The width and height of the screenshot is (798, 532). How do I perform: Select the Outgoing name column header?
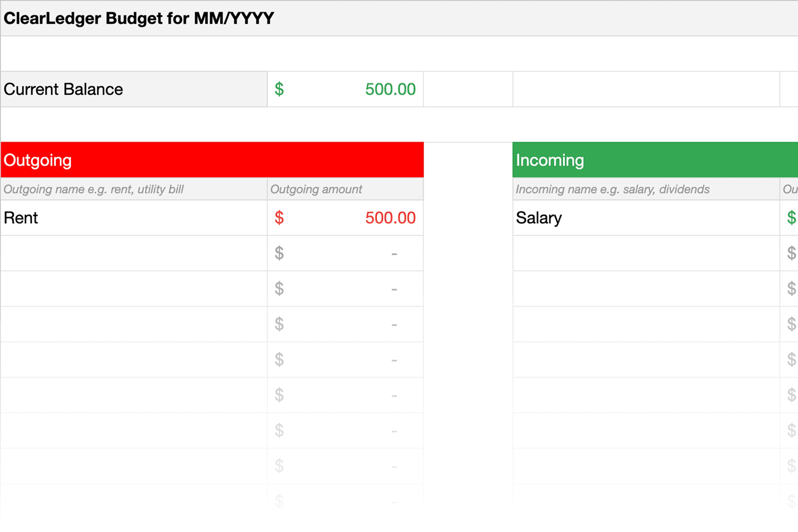pos(133,189)
